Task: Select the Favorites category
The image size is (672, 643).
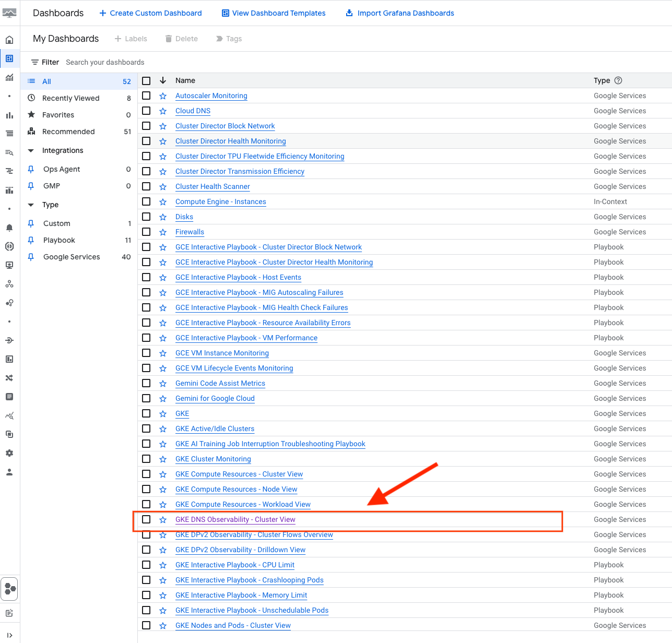Action: pyautogui.click(x=79, y=115)
